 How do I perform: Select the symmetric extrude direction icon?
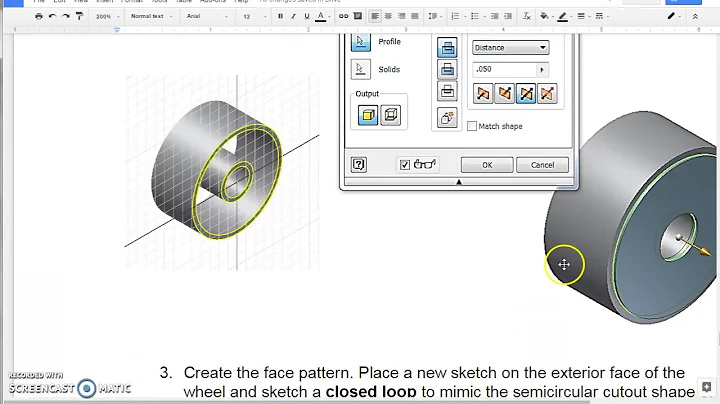tap(526, 94)
